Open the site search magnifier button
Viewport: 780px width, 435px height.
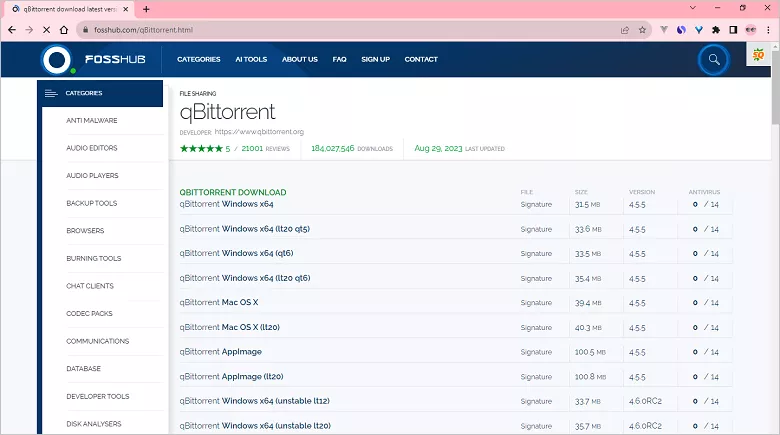click(714, 59)
